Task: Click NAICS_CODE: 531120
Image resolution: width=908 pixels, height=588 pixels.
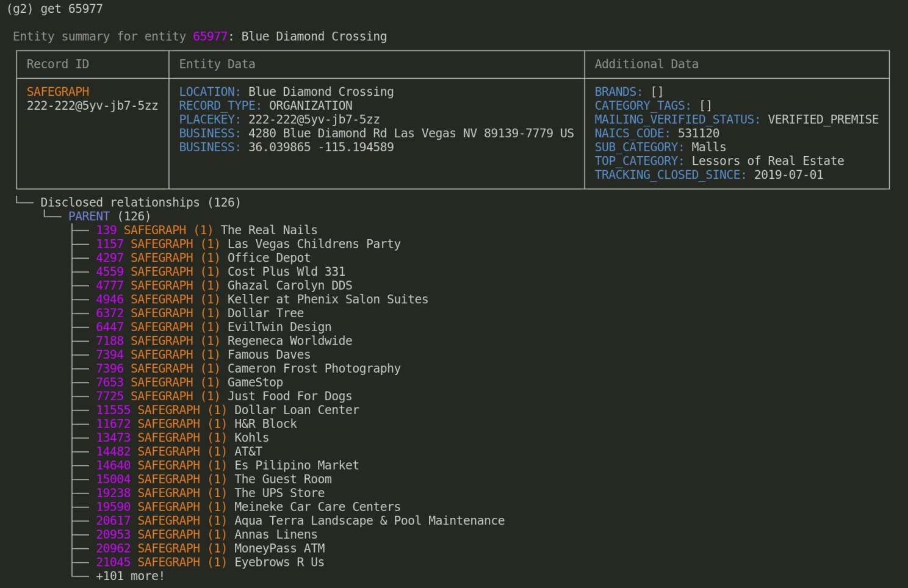Action: tap(657, 133)
